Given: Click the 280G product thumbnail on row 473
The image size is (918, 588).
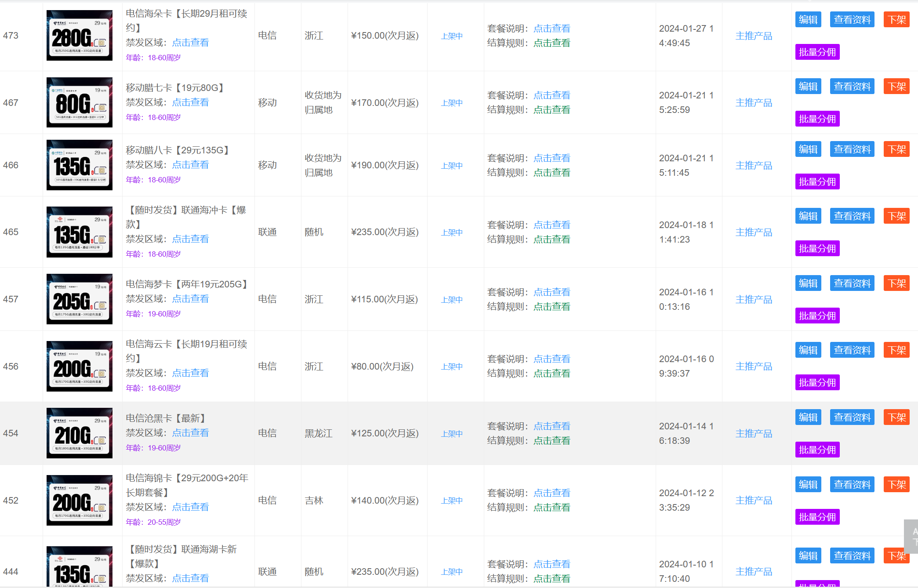Looking at the screenshot, I should pos(79,35).
